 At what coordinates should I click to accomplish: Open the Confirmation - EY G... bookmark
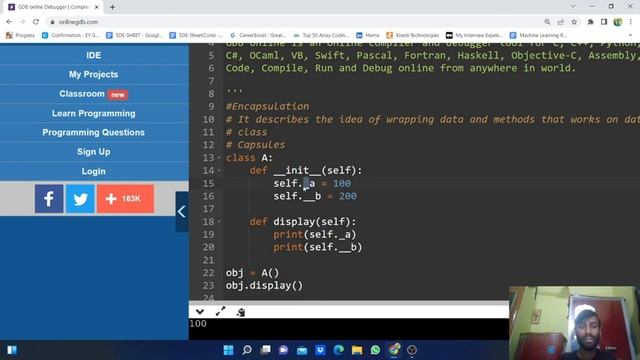pyautogui.click(x=71, y=36)
